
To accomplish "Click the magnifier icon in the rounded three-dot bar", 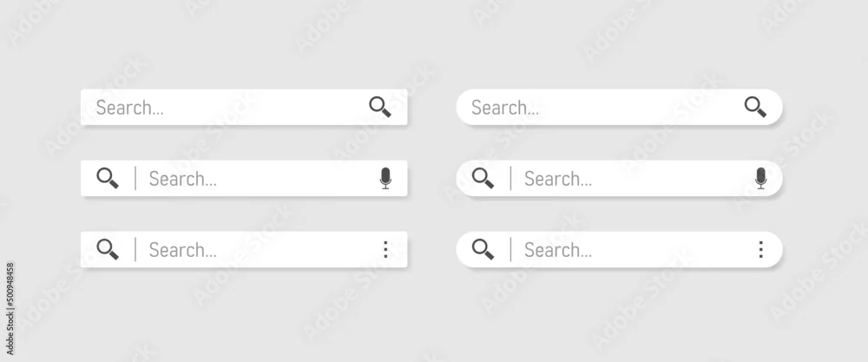I will click(483, 250).
